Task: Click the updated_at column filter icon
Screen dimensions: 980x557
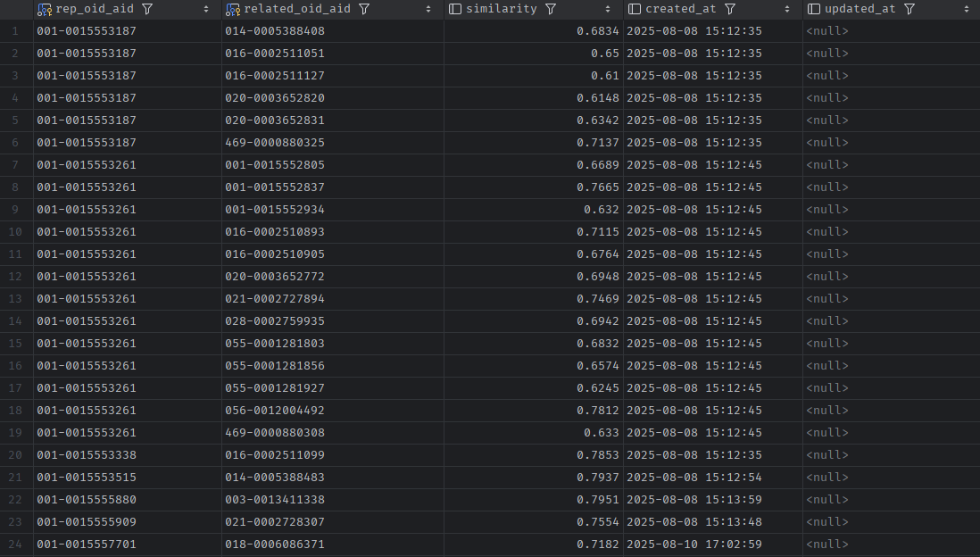Action: tap(910, 9)
